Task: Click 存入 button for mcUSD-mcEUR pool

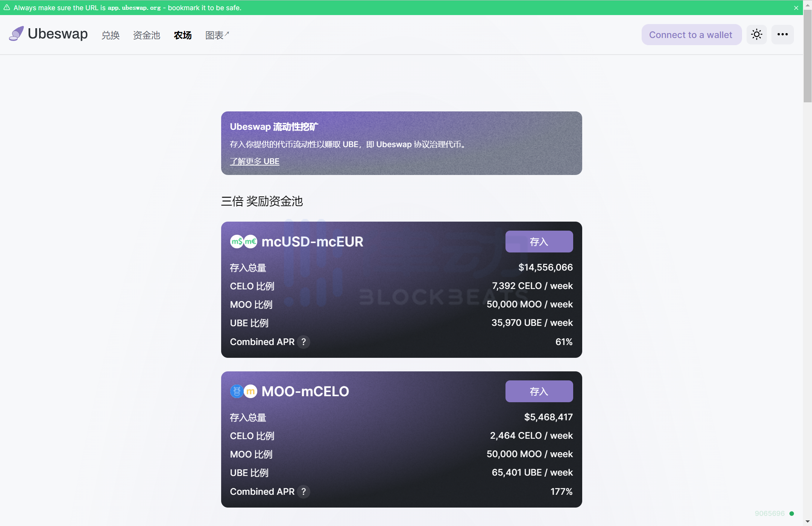Action: [539, 241]
